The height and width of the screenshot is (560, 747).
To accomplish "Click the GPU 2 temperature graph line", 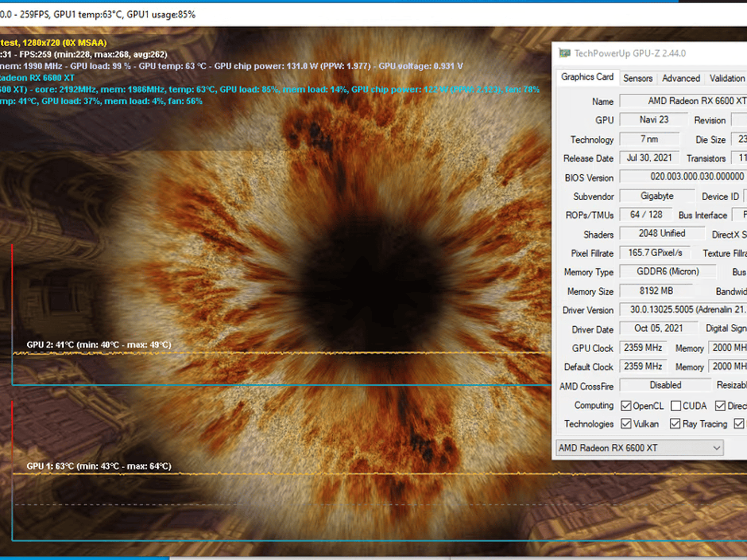I will (255, 353).
